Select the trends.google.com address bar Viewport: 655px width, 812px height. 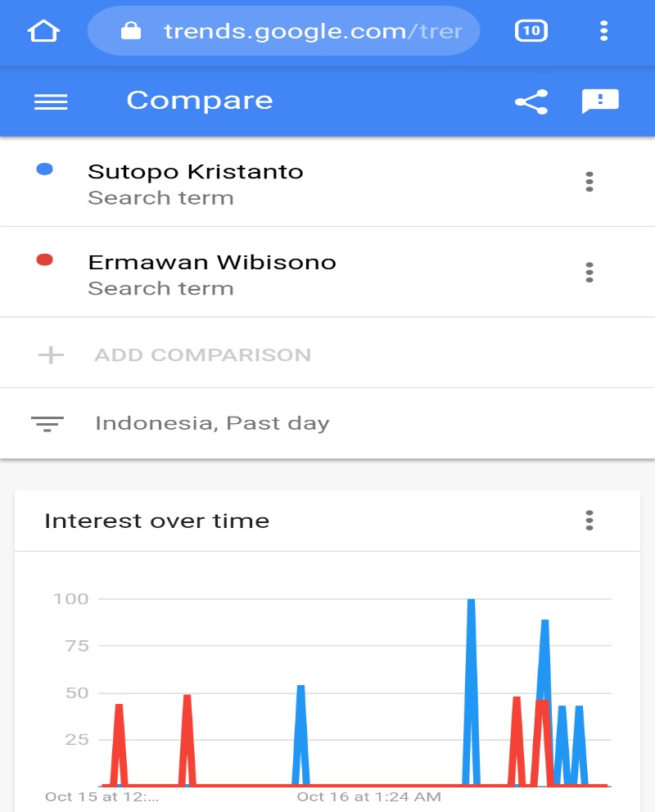311,31
